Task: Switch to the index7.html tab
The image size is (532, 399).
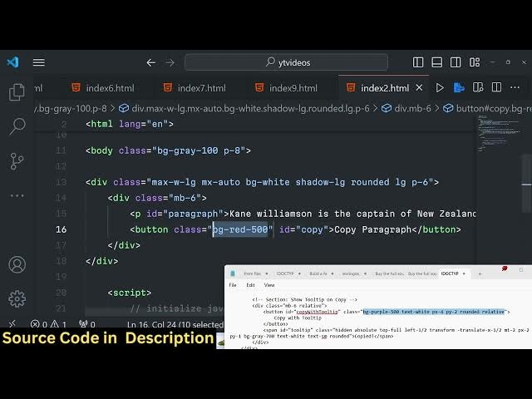Action: coord(201,88)
